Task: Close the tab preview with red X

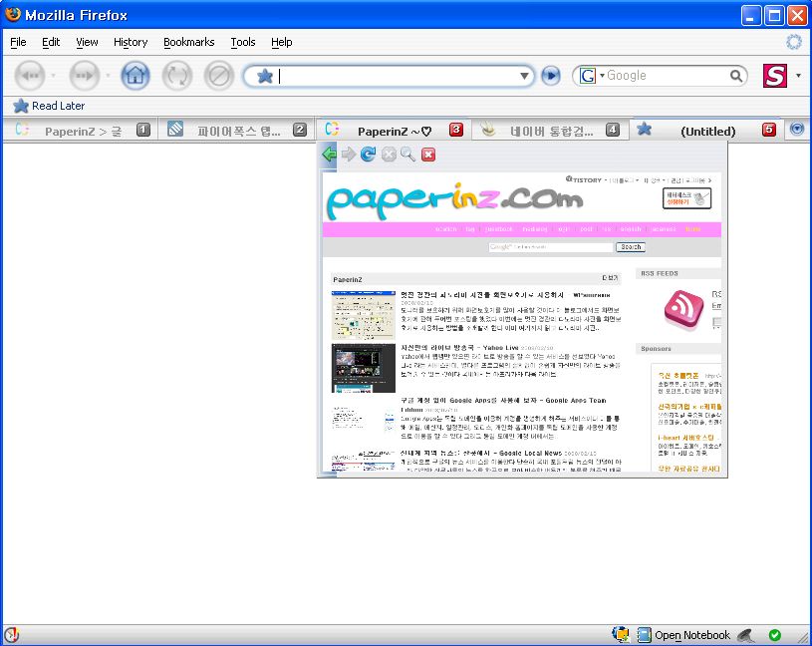Action: pos(428,155)
